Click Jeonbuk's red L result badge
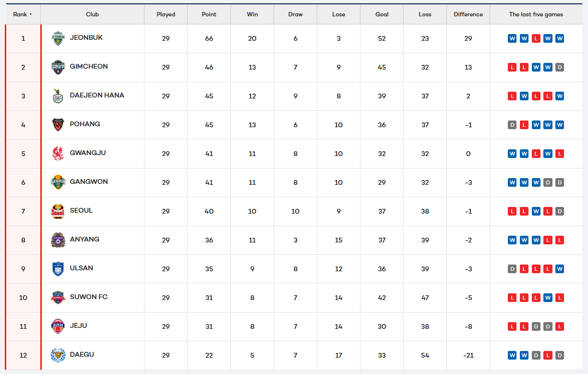 click(x=536, y=38)
